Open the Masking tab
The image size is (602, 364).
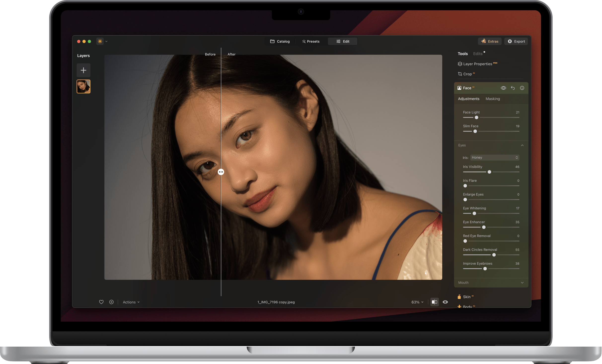493,99
